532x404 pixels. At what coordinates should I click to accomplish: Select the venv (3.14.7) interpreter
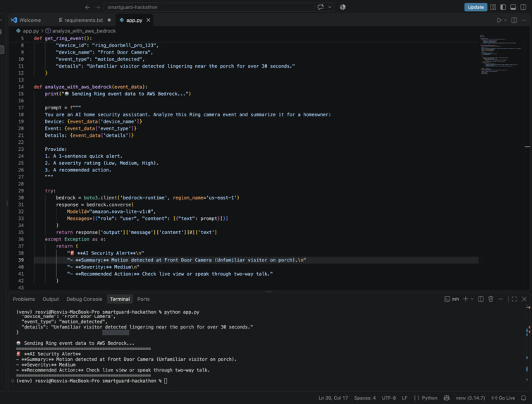[x=470, y=398]
